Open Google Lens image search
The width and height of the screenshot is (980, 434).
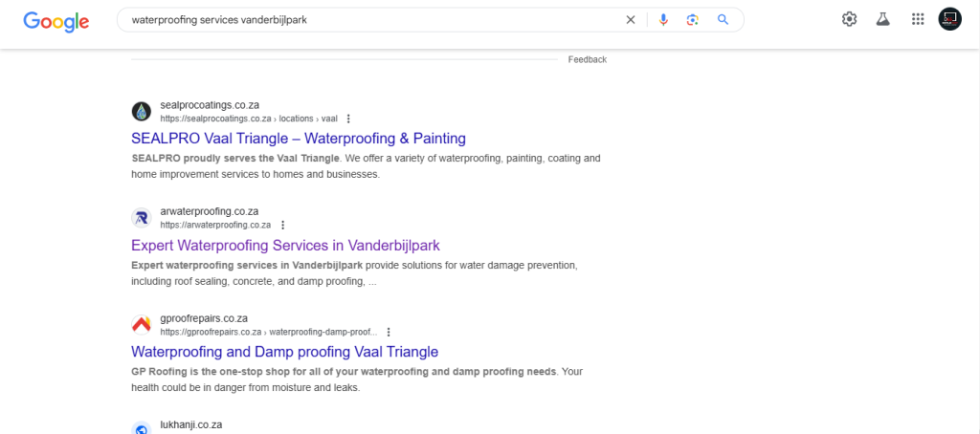coord(693,19)
